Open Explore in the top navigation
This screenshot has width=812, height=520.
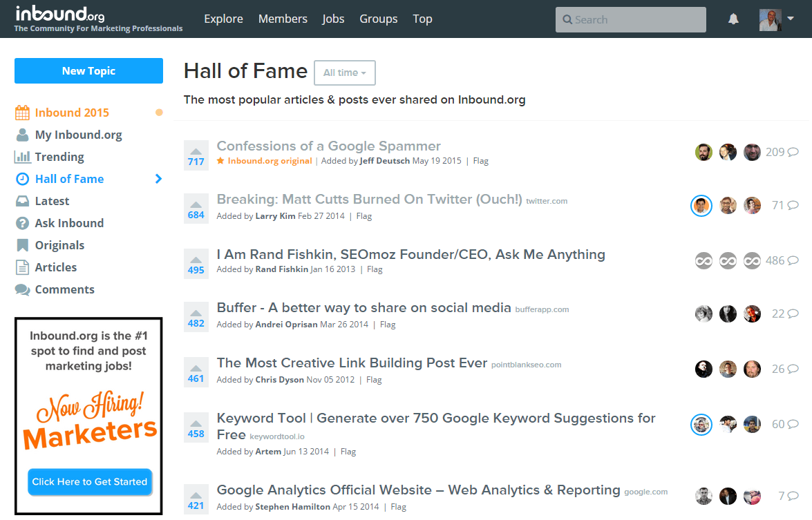[223, 19]
